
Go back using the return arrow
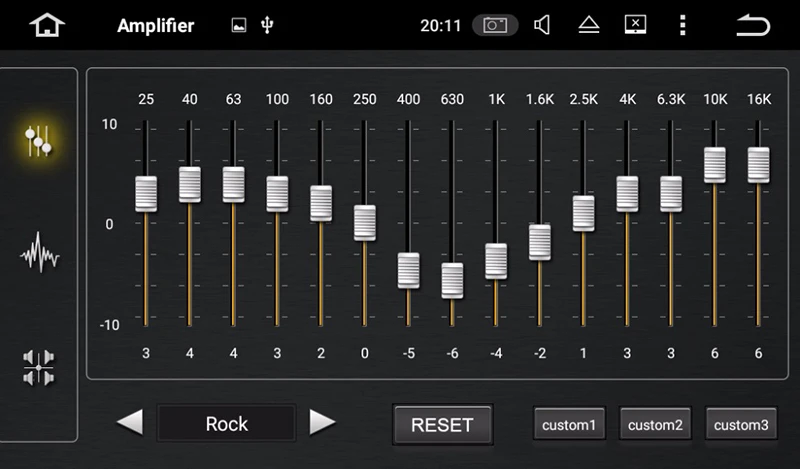coord(753,25)
